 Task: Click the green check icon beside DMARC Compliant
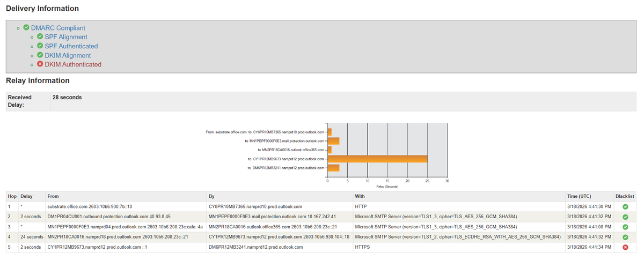[26, 28]
